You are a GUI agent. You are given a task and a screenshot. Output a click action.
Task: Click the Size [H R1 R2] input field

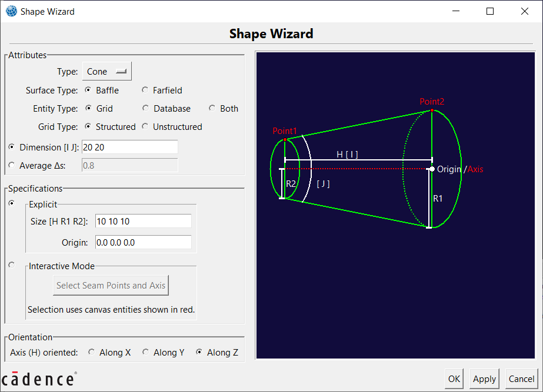click(143, 221)
